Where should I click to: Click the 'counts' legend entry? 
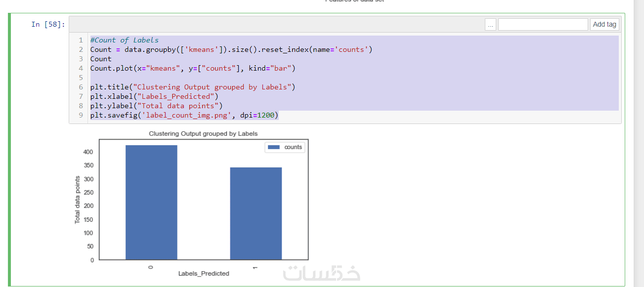(x=293, y=147)
